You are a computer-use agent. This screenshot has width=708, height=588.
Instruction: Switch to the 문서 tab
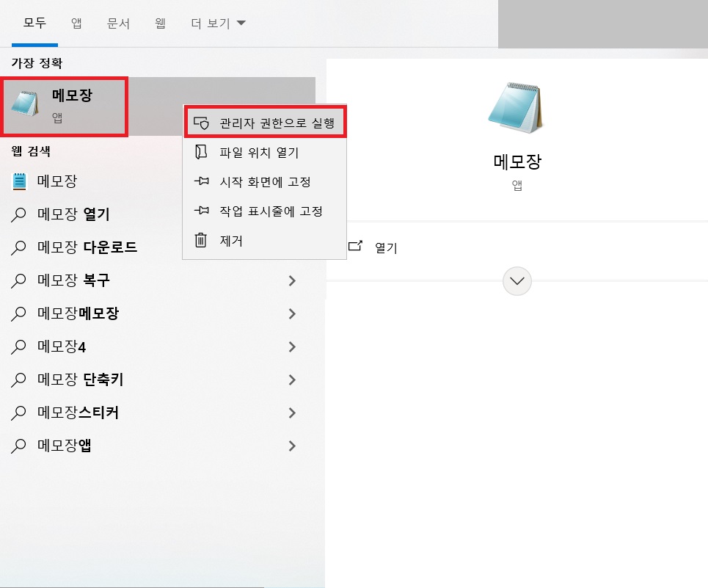(117, 23)
